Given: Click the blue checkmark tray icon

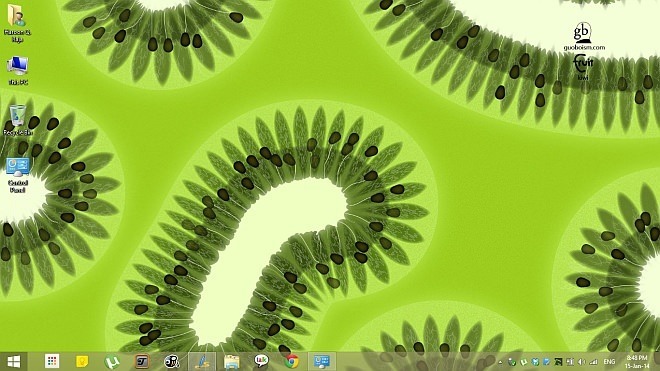Looking at the screenshot, I should tap(546, 362).
